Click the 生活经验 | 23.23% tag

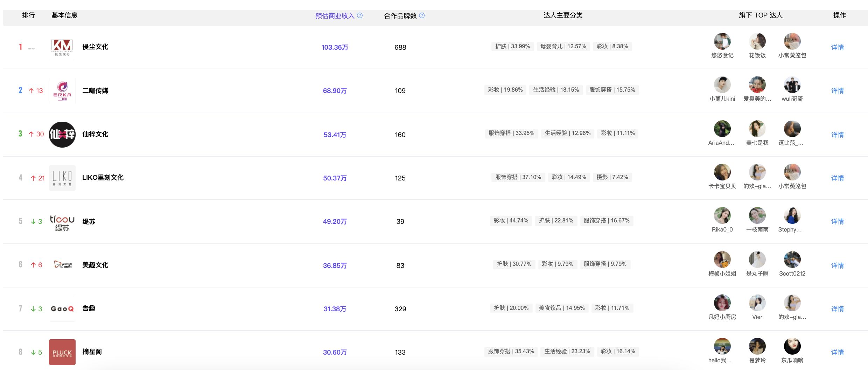tap(567, 351)
